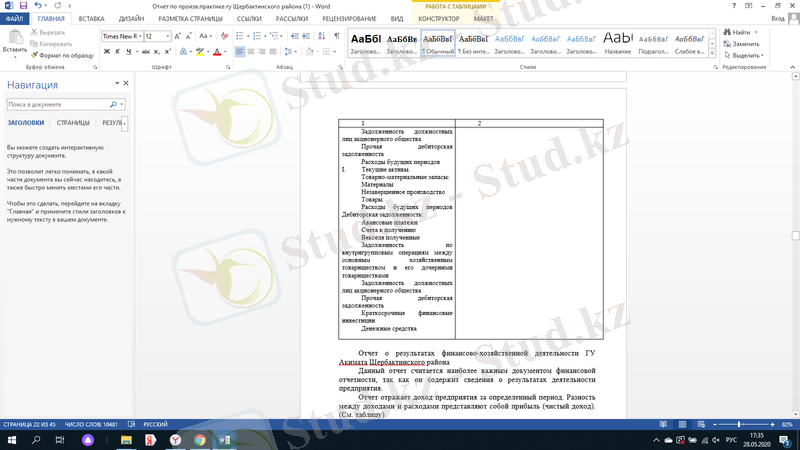Click the Cut (Вырезать) scissors command
The image size is (800, 450).
point(48,32)
